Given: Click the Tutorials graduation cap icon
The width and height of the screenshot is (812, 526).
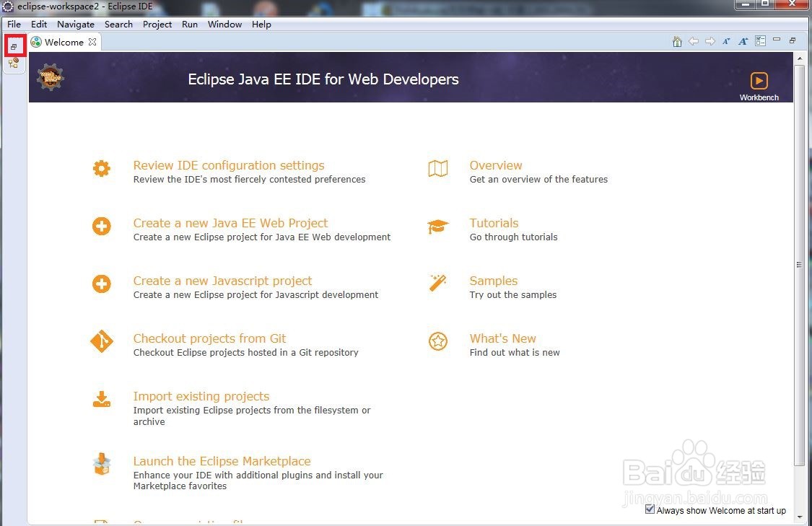Looking at the screenshot, I should (438, 227).
